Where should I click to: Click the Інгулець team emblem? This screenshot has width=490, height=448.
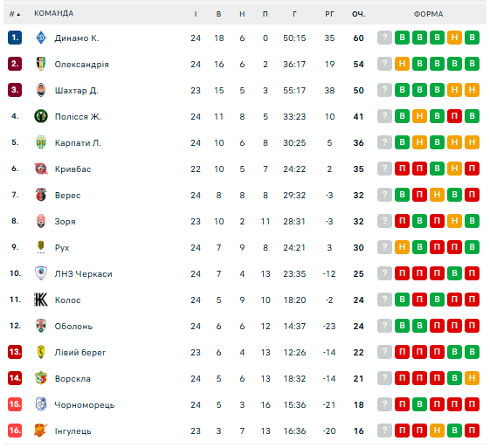pyautogui.click(x=41, y=431)
